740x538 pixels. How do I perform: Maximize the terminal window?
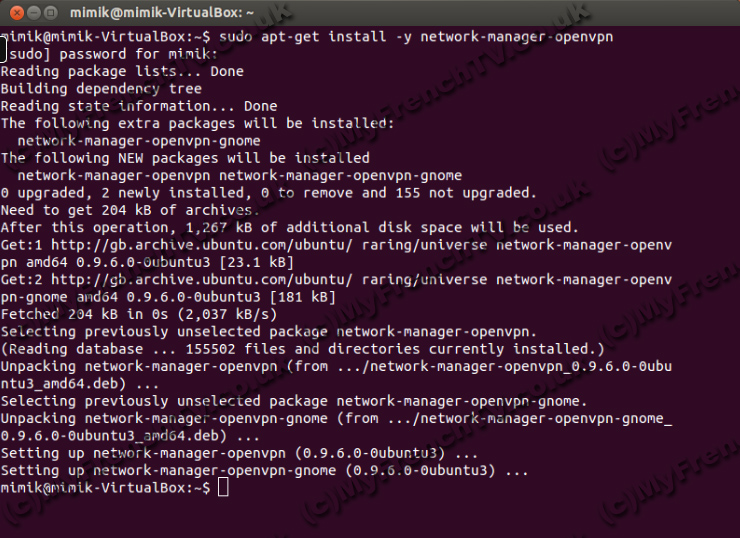pyautogui.click(x=51, y=14)
